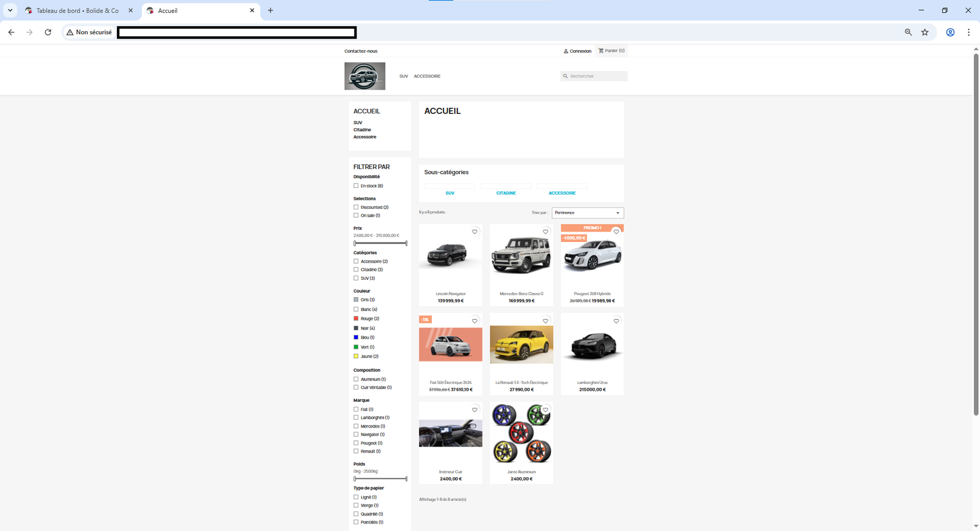The image size is (980, 531).
Task: Check Lamborghini brand filter
Action: (356, 418)
